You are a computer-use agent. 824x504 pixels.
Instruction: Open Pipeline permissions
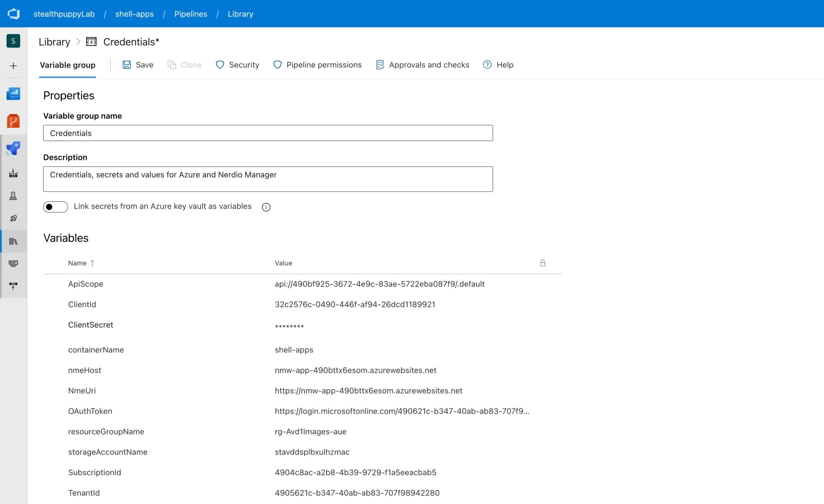(x=324, y=65)
